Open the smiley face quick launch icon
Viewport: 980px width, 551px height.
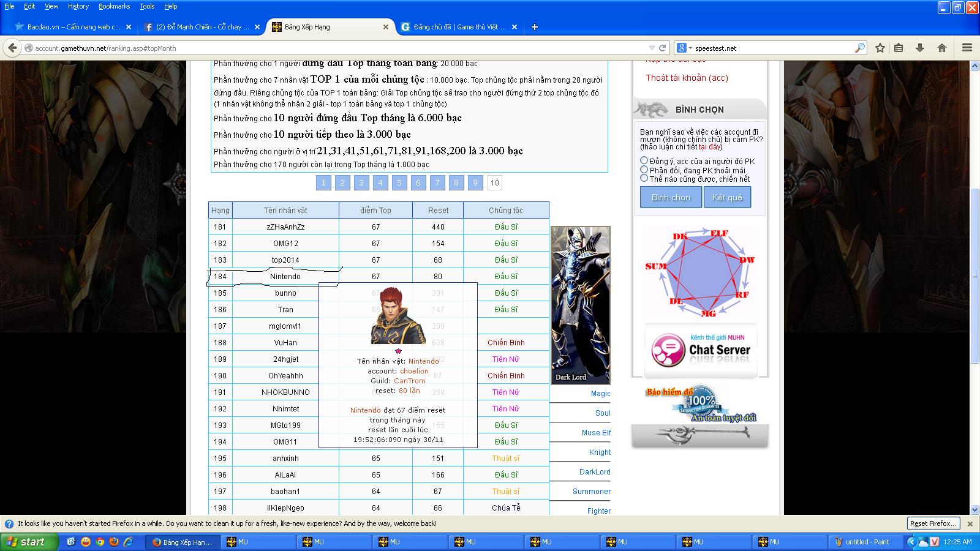click(x=86, y=542)
